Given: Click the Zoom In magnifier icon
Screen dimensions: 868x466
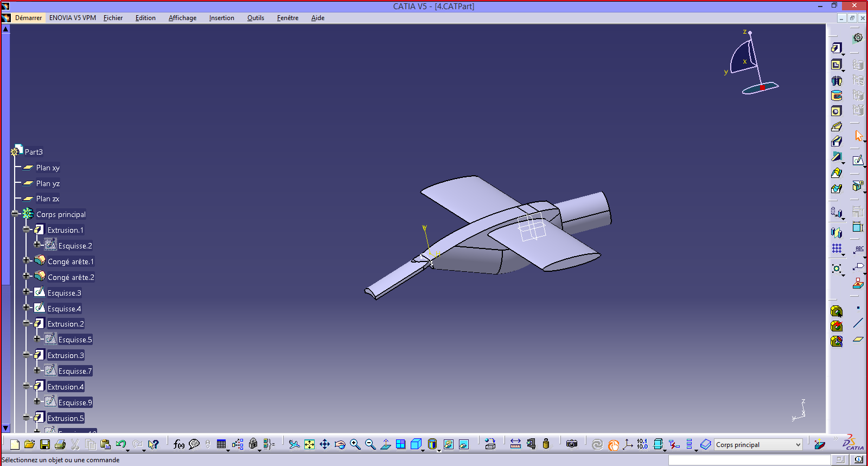Looking at the screenshot, I should tap(355, 444).
